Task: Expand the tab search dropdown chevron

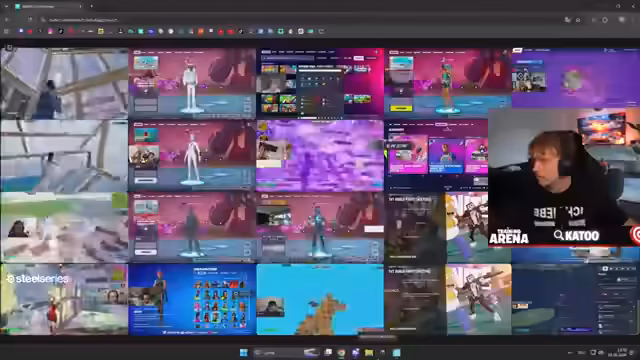Action: pyautogui.click(x=6, y=6)
